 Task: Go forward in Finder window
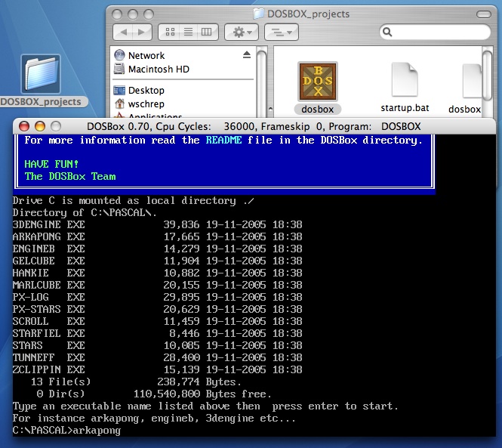coord(142,32)
